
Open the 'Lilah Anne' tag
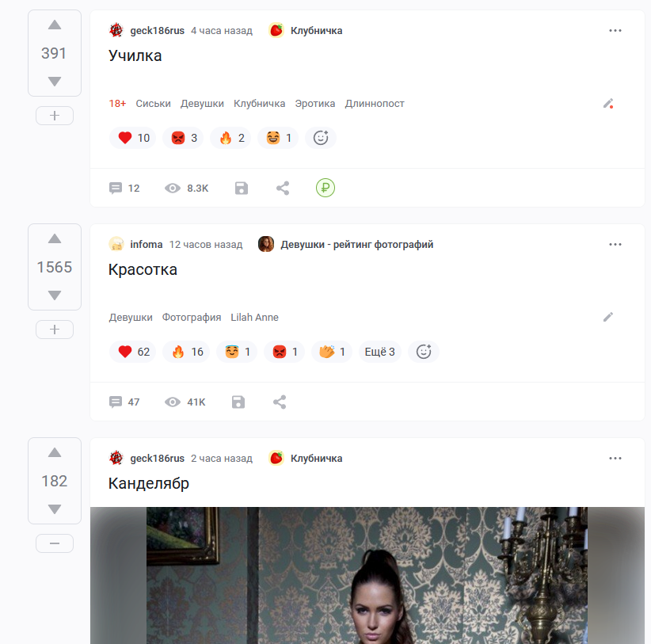(x=254, y=317)
